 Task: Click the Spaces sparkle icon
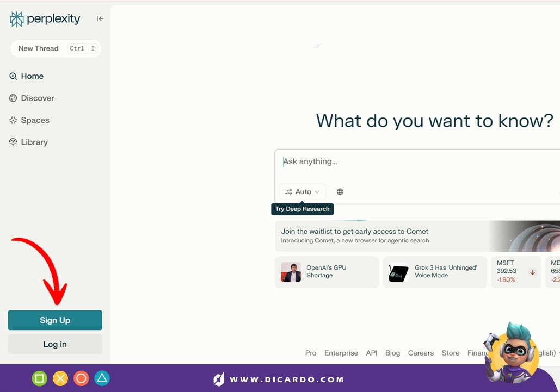[x=13, y=120]
